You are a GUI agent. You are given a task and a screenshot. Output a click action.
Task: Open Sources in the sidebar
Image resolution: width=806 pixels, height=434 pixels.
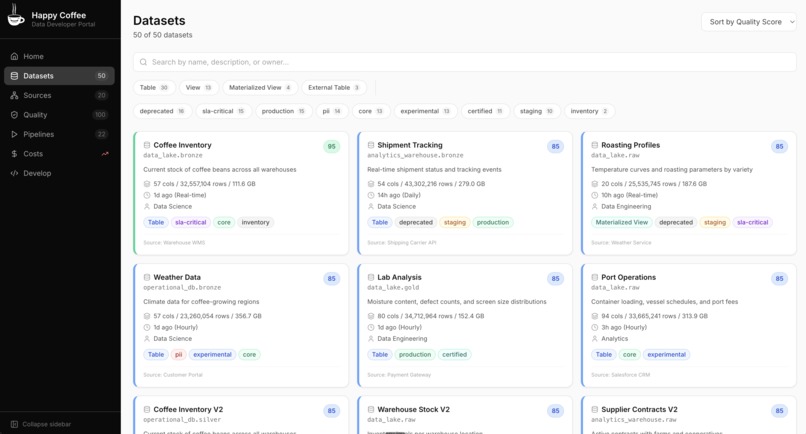click(x=59, y=95)
